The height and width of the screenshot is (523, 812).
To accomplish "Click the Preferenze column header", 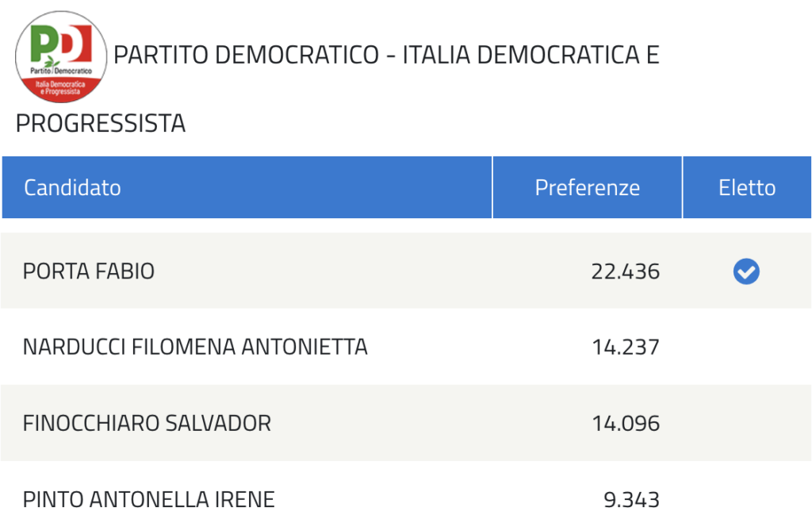I will (x=588, y=187).
